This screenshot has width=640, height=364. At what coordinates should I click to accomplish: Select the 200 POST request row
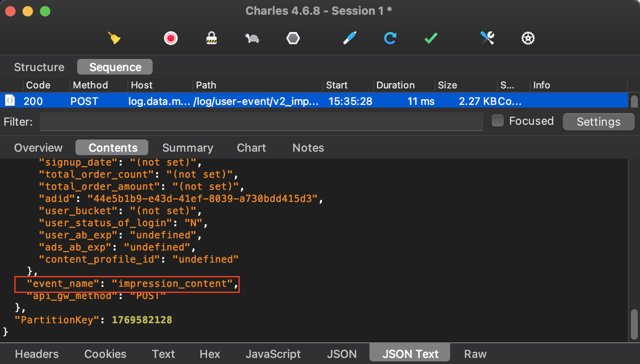tap(314, 101)
